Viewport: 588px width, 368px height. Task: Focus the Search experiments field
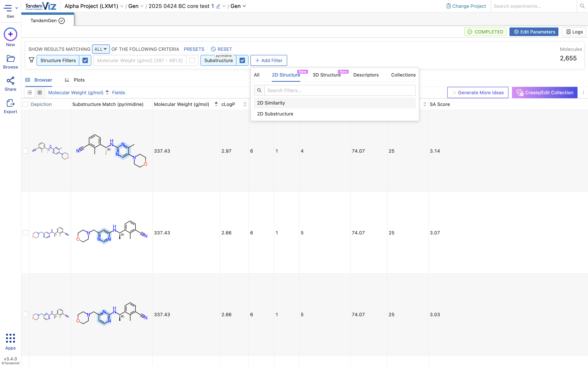coord(534,6)
